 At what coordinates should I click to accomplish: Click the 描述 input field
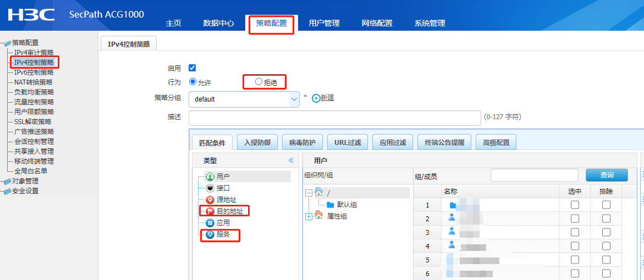click(335, 117)
